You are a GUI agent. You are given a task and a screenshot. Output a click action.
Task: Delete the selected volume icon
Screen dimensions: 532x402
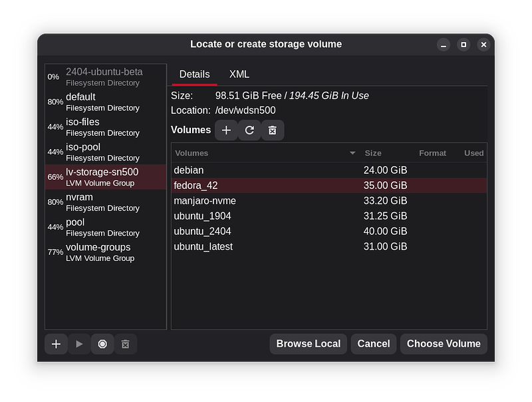pyautogui.click(x=272, y=130)
